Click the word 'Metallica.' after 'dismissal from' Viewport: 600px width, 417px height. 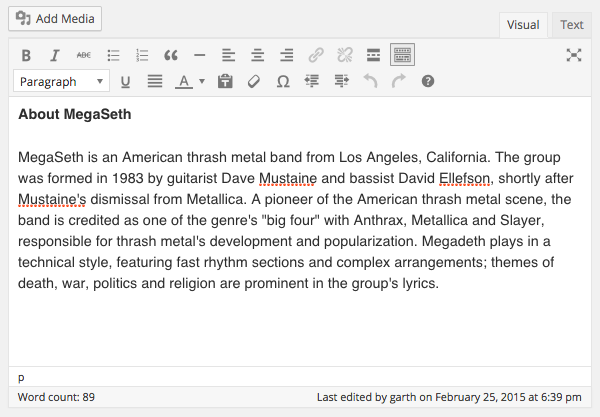[217, 200]
